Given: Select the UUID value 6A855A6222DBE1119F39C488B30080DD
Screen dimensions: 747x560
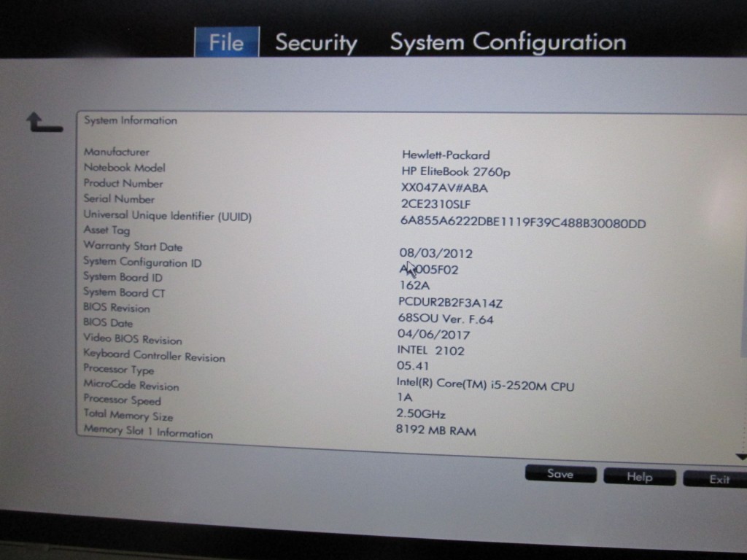Looking at the screenshot, I should [523, 223].
